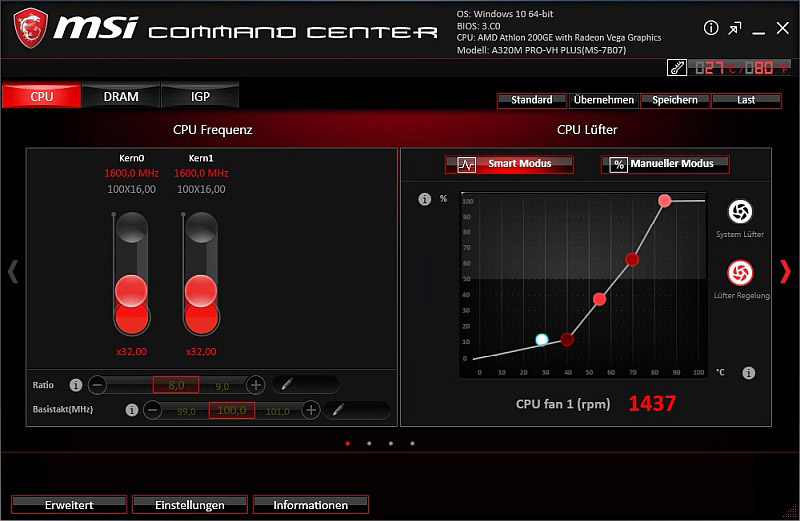Image resolution: width=800 pixels, height=521 pixels.
Task: Click the temperature display 027°C/080°F
Action: [x=740, y=67]
